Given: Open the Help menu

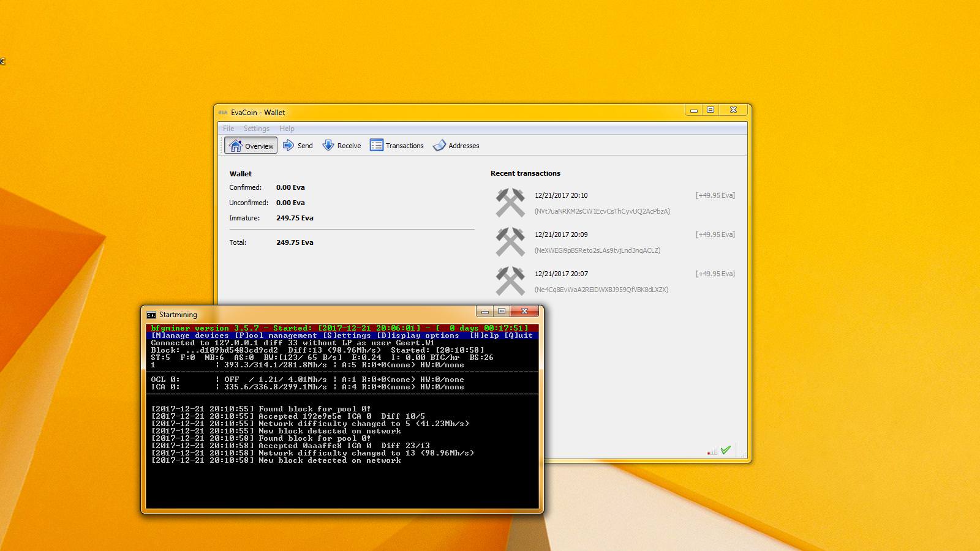Looking at the screenshot, I should (287, 129).
